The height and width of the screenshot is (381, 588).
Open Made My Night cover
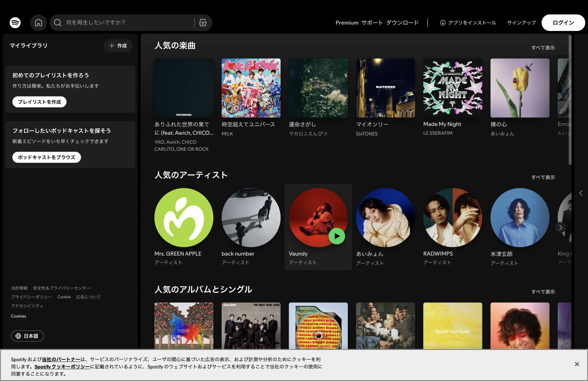pyautogui.click(x=453, y=88)
